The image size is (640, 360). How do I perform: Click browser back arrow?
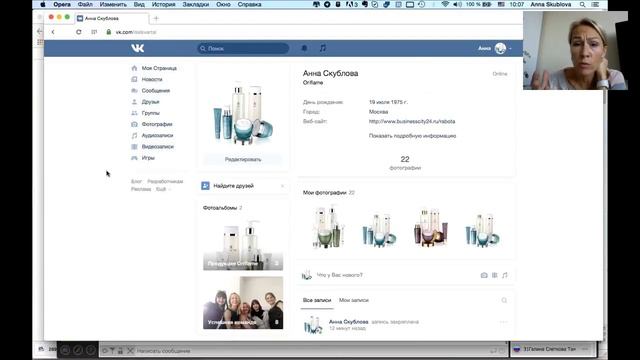pyautogui.click(x=53, y=32)
